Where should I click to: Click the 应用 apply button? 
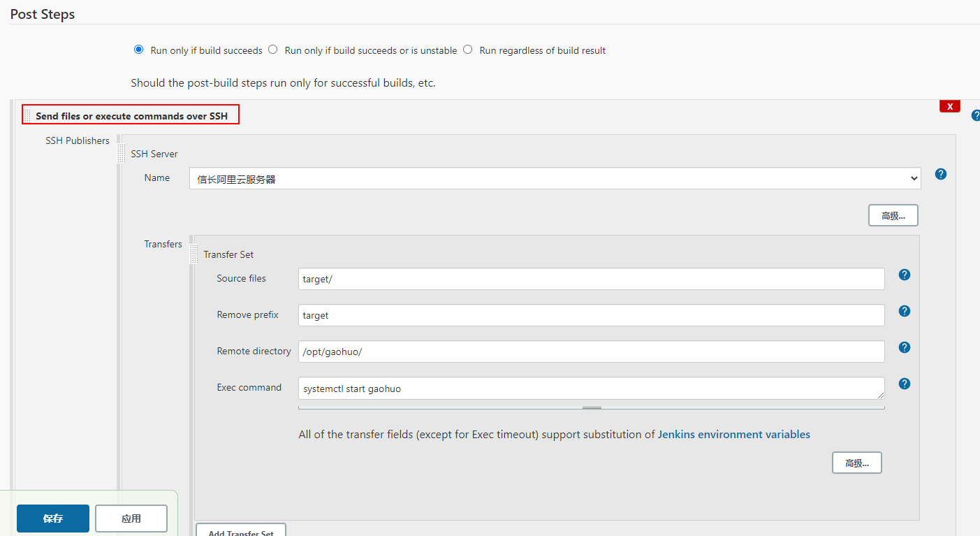pos(131,519)
